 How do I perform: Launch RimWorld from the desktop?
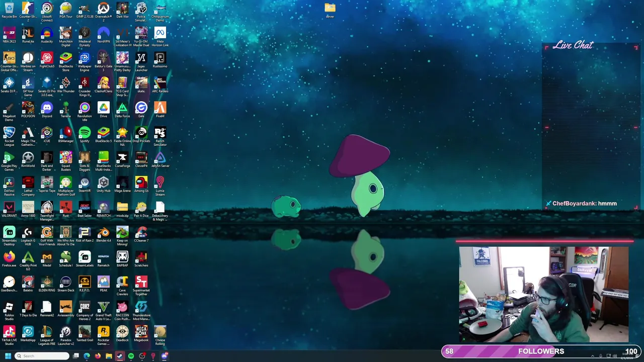pyautogui.click(x=28, y=160)
